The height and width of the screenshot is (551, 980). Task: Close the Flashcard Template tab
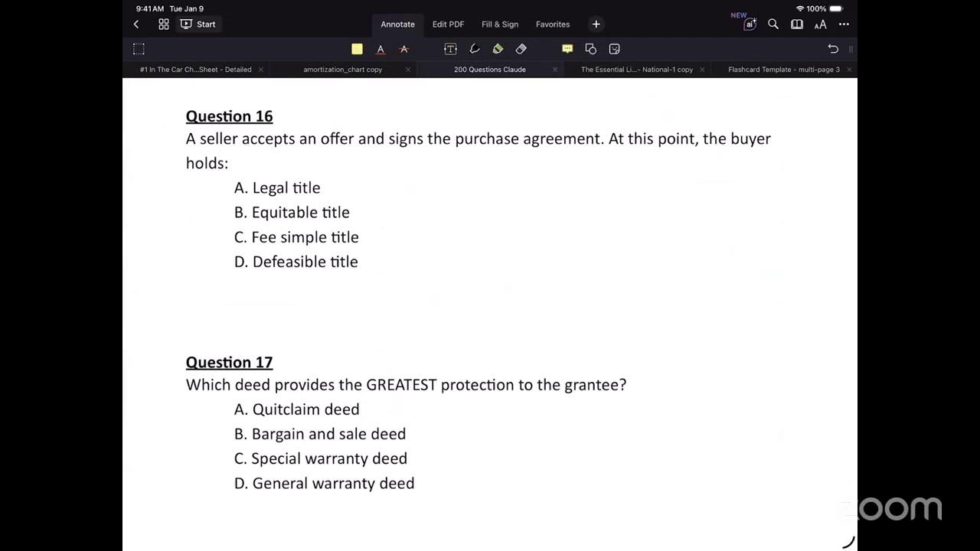[849, 70]
